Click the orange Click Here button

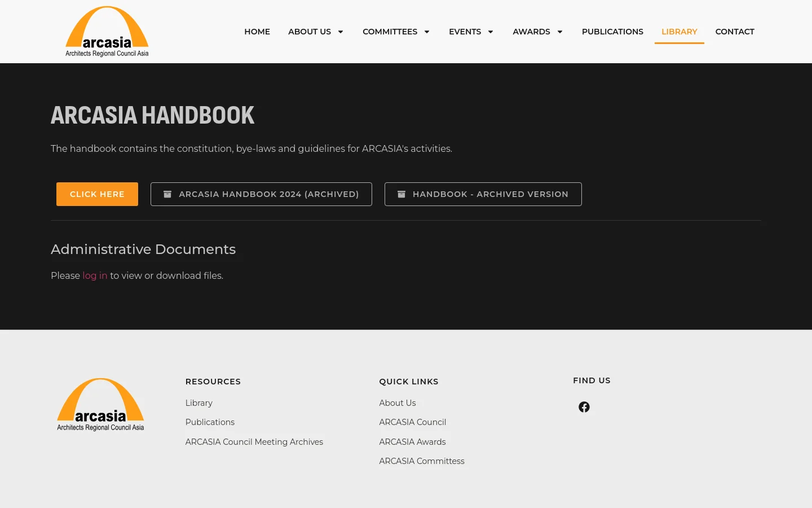(97, 194)
